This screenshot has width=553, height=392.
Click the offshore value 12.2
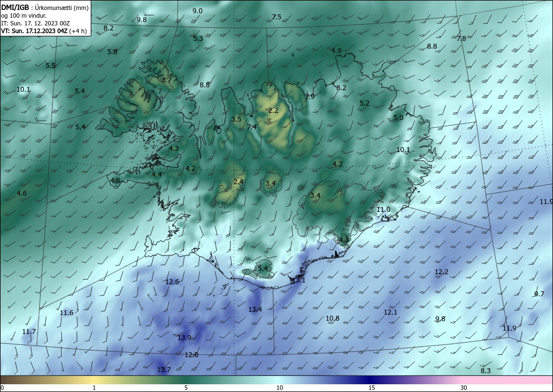click(441, 272)
